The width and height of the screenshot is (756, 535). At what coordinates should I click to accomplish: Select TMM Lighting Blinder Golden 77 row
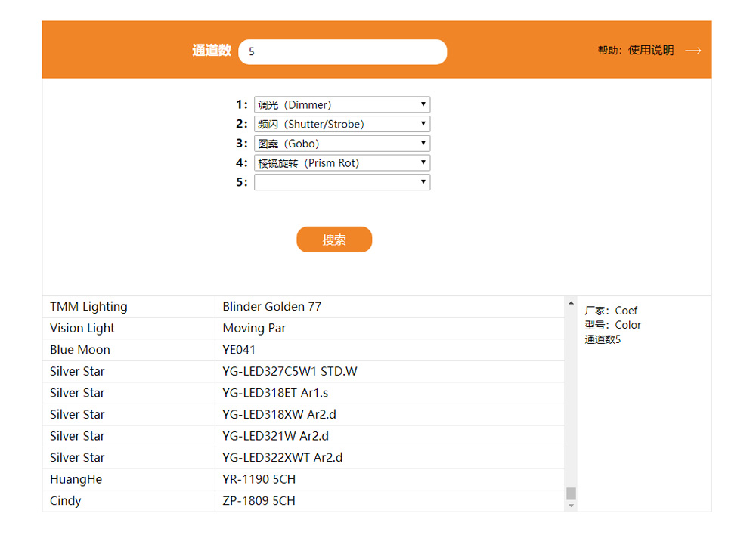pos(302,307)
